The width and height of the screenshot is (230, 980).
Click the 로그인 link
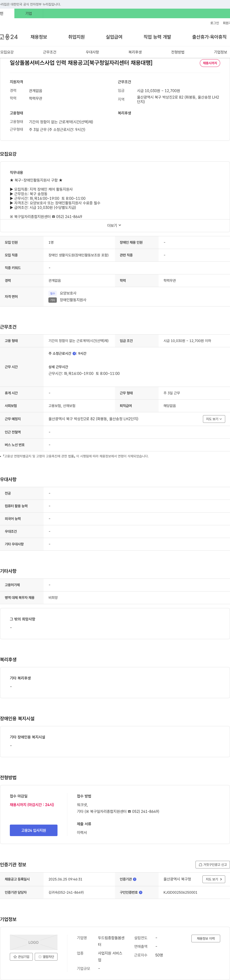(214, 23)
